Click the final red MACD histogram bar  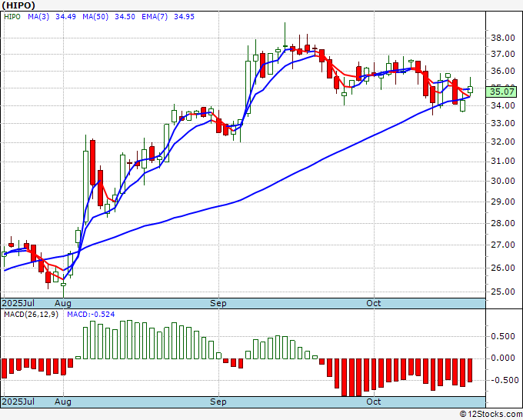pos(470,370)
